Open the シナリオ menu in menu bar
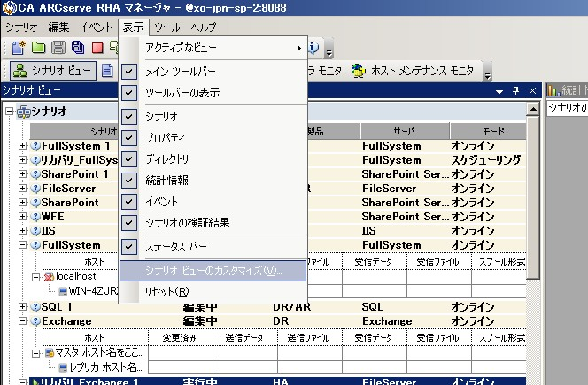Screen dimensions: 588x385 point(21,27)
